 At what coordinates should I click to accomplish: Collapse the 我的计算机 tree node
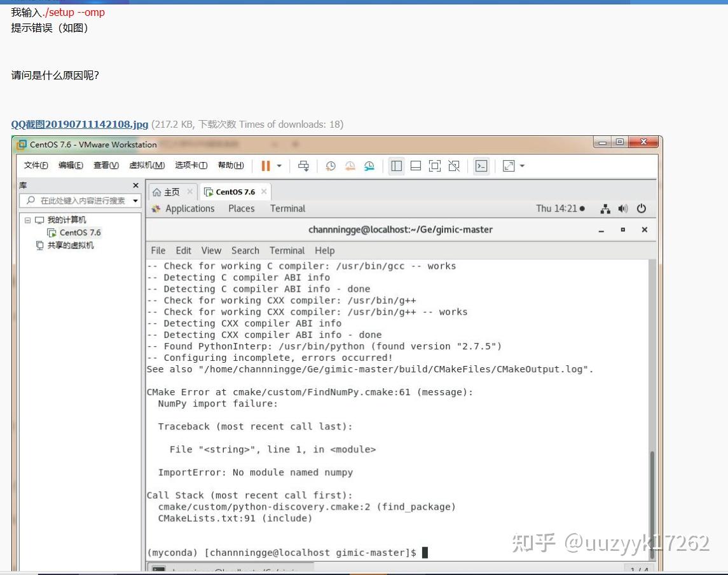click(x=28, y=220)
